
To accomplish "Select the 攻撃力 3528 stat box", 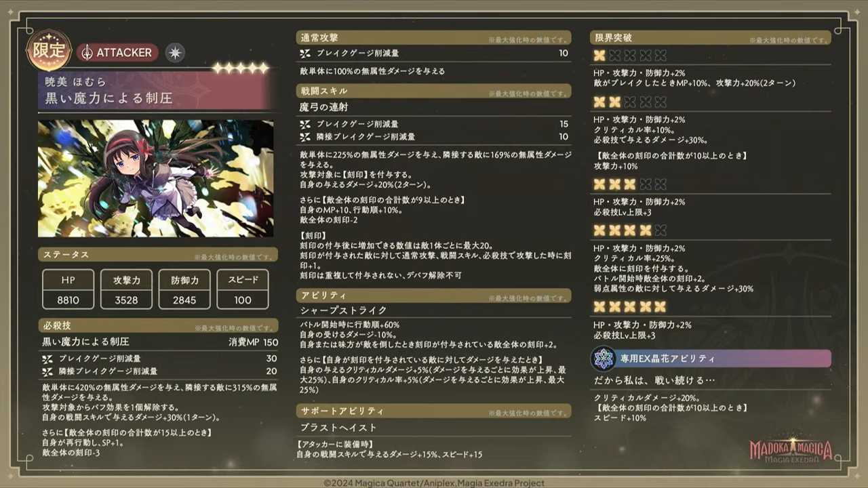I will tap(126, 289).
